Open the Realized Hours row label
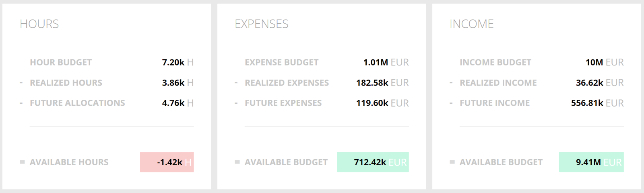The height and width of the screenshot is (193, 644). point(66,83)
